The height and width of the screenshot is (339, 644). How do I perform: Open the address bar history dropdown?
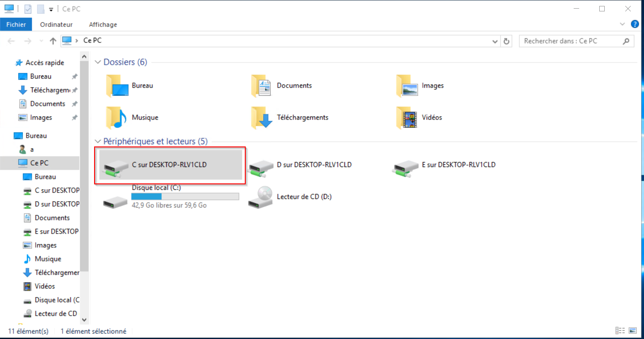coord(495,41)
